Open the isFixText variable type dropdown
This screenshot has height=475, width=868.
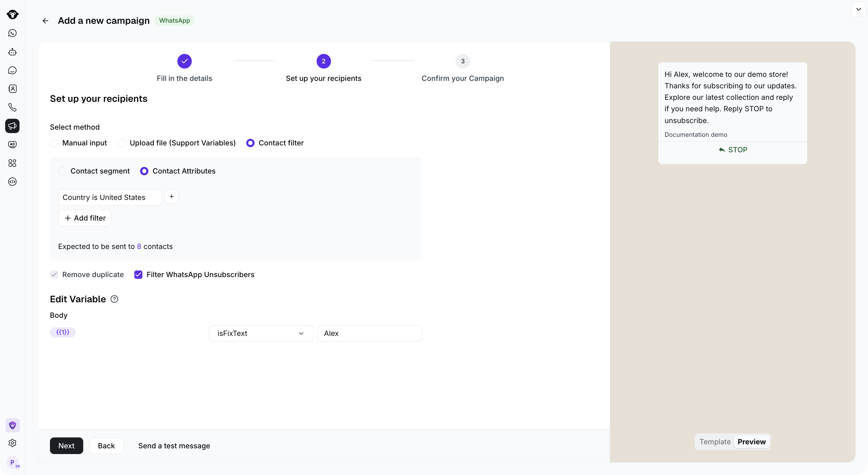(261, 333)
